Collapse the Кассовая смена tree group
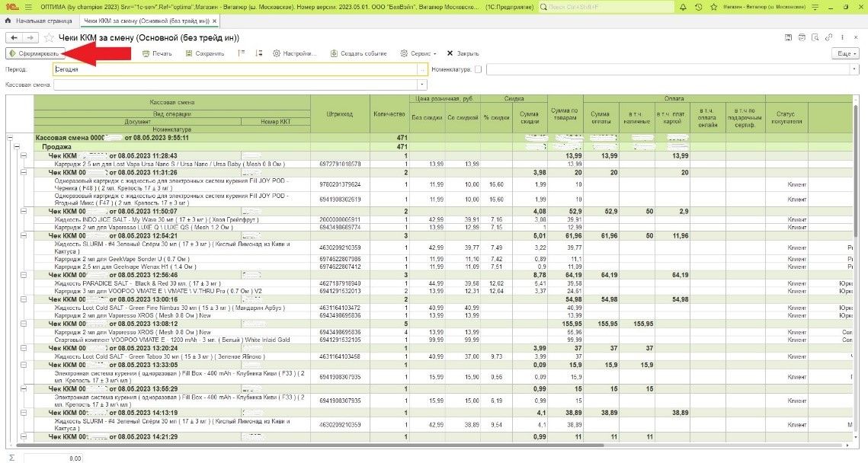Viewport: 868px width, 463px height. coord(10,138)
